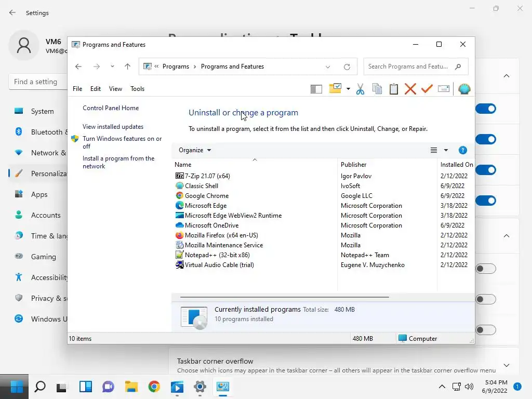The image size is (532, 399).
Task: Toggle the navigation pane toolbar icon
Action: tap(316, 89)
